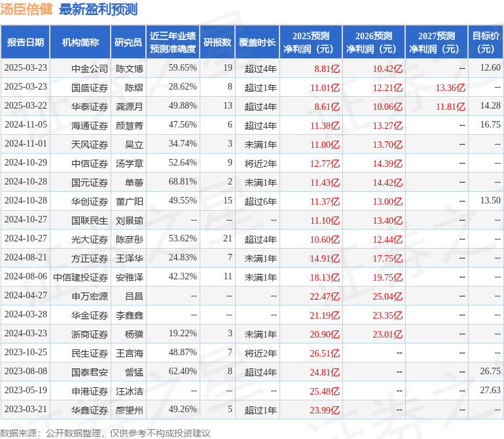The width and height of the screenshot is (504, 439).
Task: Click target price 12.60
Action: [x=490, y=67]
